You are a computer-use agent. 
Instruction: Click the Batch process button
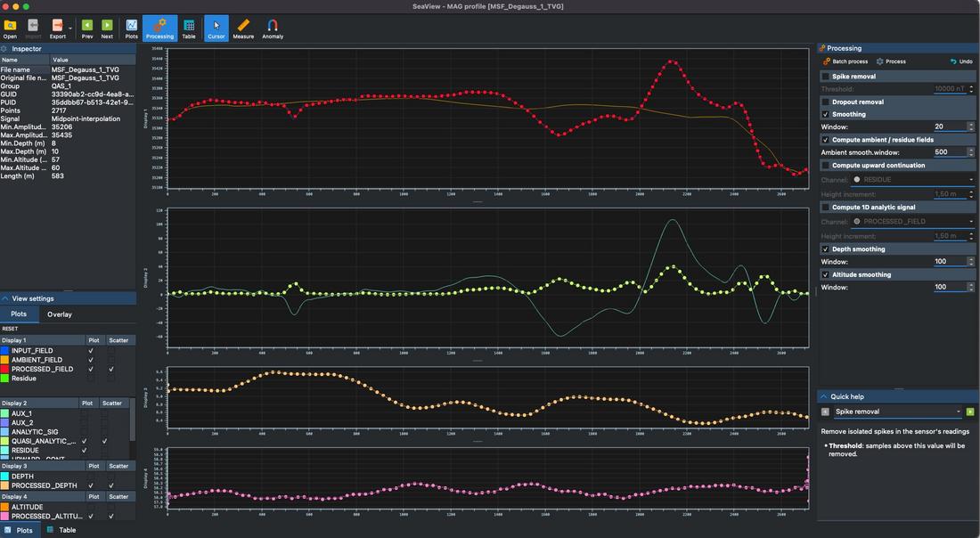point(845,61)
